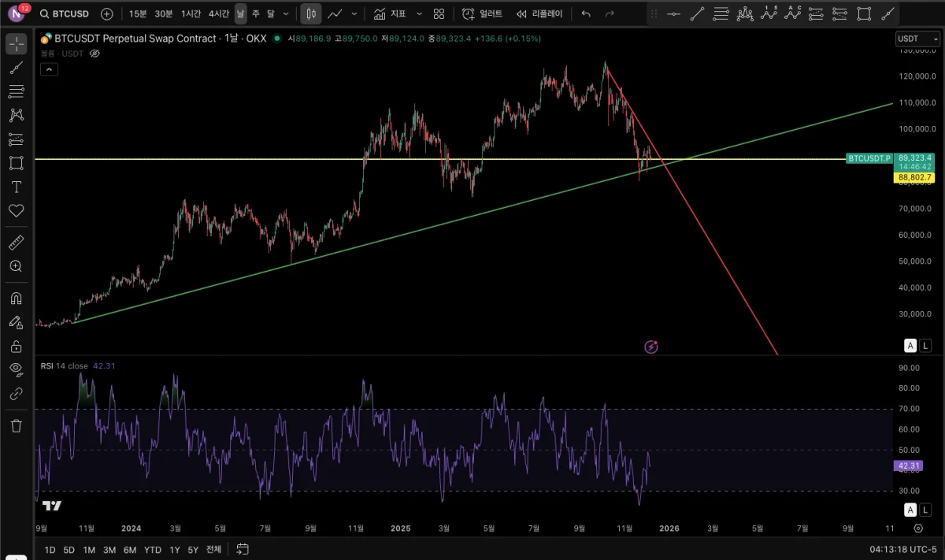Click the 리플레이 replay button
Image resolution: width=945 pixels, height=560 pixels.
pyautogui.click(x=539, y=14)
